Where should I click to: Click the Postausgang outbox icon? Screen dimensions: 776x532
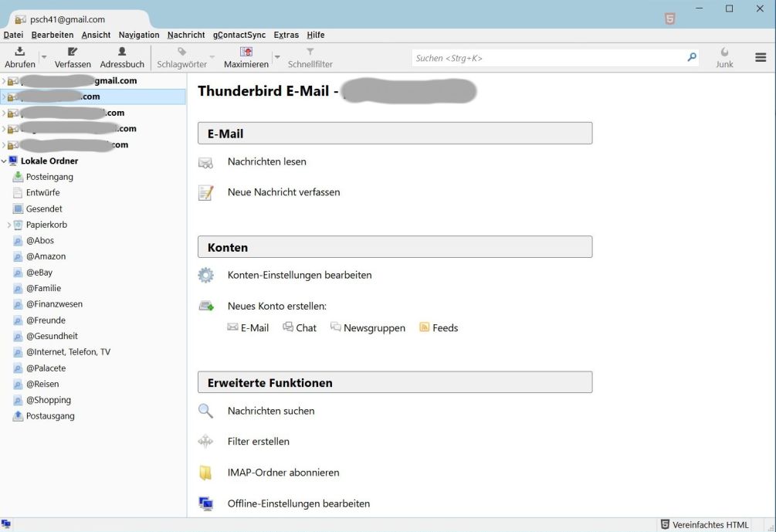(x=18, y=415)
